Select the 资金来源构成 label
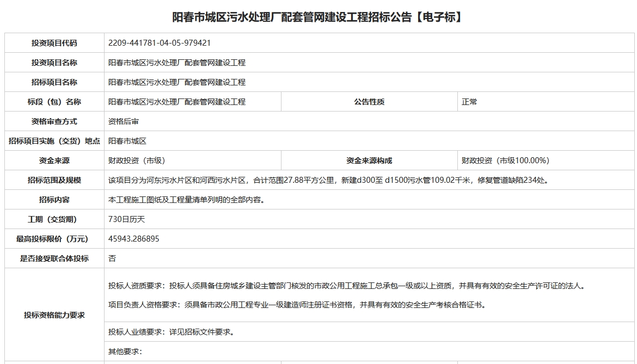Image resolution: width=637 pixels, height=364 pixels. click(369, 161)
